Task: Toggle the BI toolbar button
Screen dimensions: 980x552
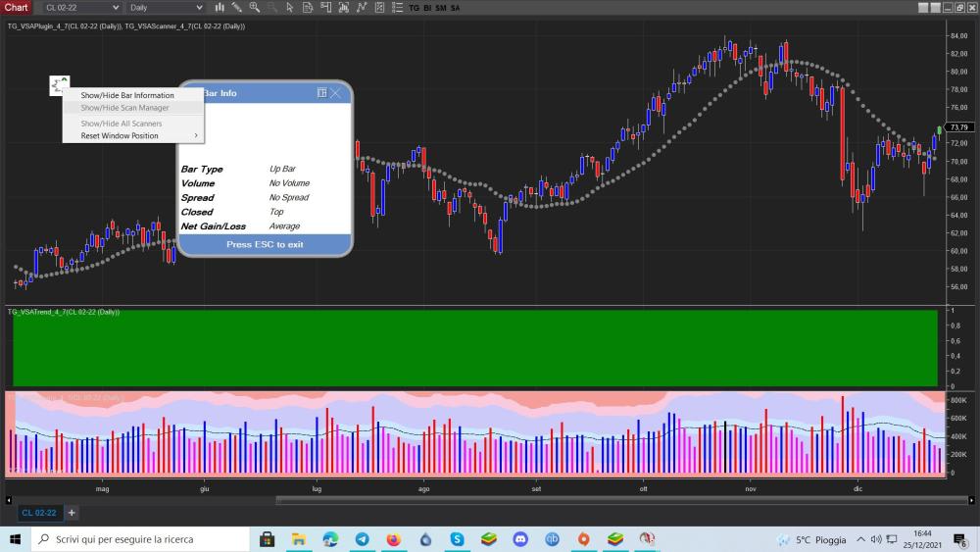Action: point(427,8)
